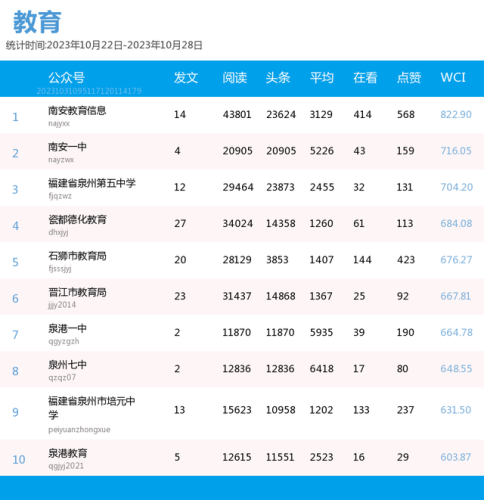This screenshot has width=484, height=500.
Task: Open the 南安一中 account name
Action: [67, 147]
